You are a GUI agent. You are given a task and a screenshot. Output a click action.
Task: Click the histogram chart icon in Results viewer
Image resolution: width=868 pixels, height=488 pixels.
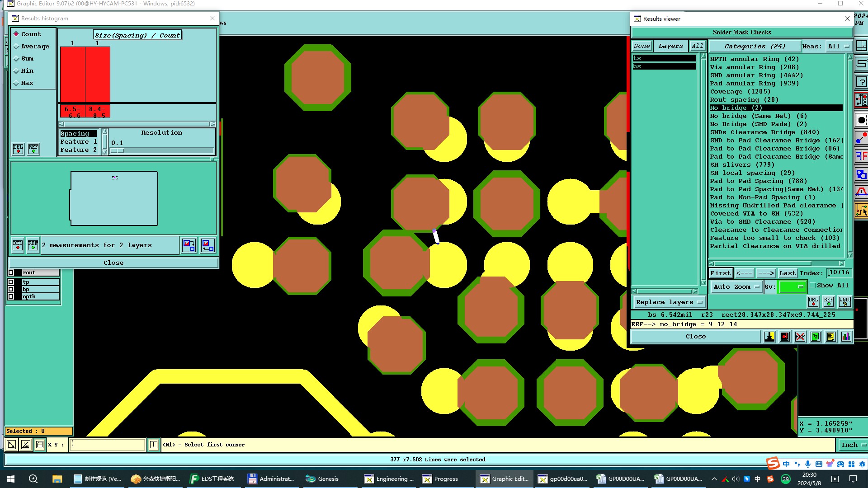point(846,337)
